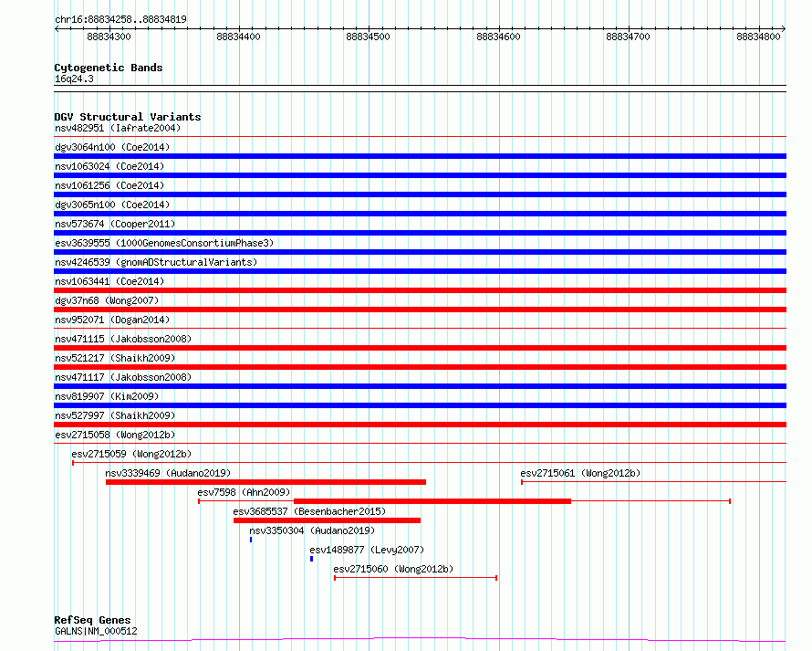Click the 88834600 ruler tick label

[498, 37]
